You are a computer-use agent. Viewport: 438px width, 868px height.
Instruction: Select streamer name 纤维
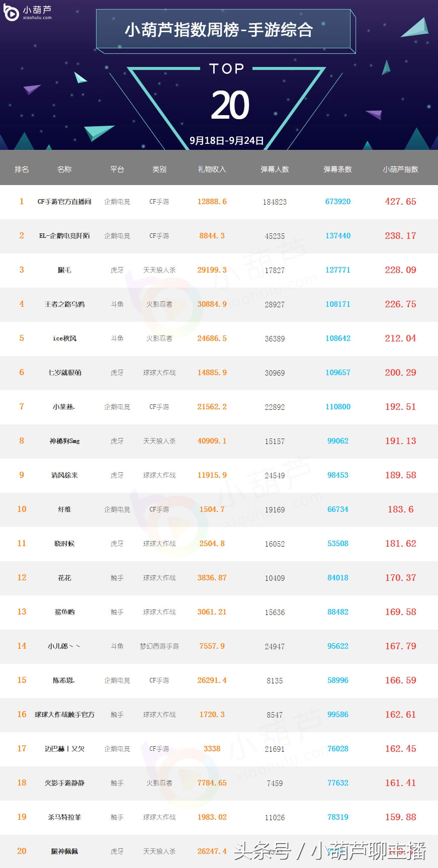click(x=64, y=509)
